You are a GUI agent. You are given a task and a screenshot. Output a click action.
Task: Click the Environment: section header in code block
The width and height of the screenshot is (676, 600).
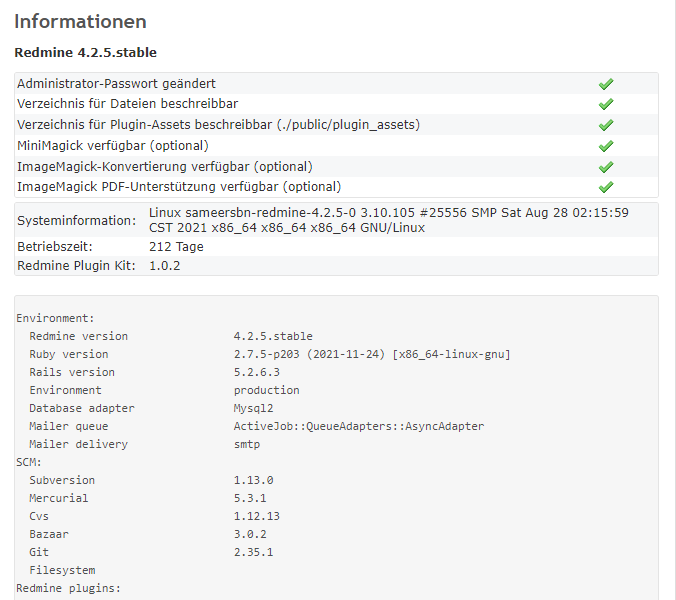point(55,318)
